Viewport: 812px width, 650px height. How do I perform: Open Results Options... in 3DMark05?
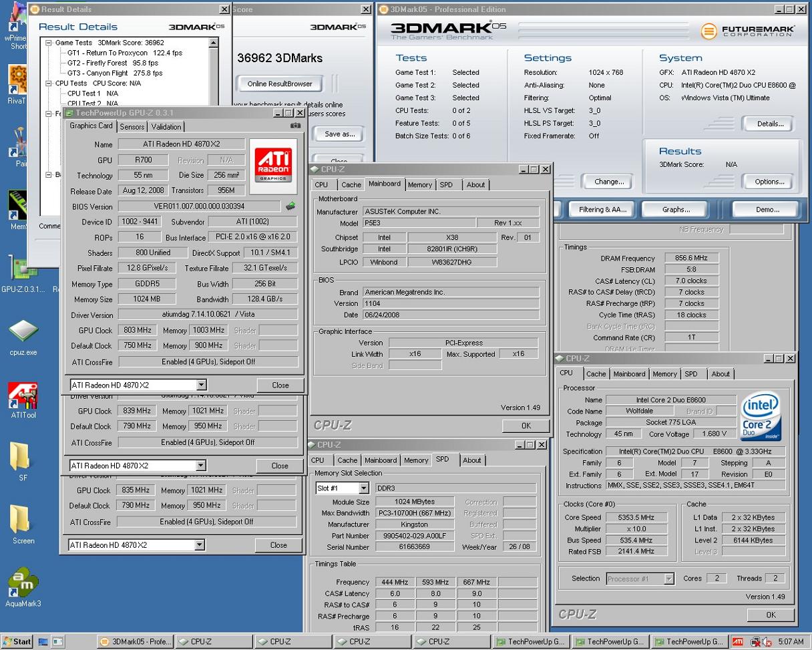tap(769, 182)
